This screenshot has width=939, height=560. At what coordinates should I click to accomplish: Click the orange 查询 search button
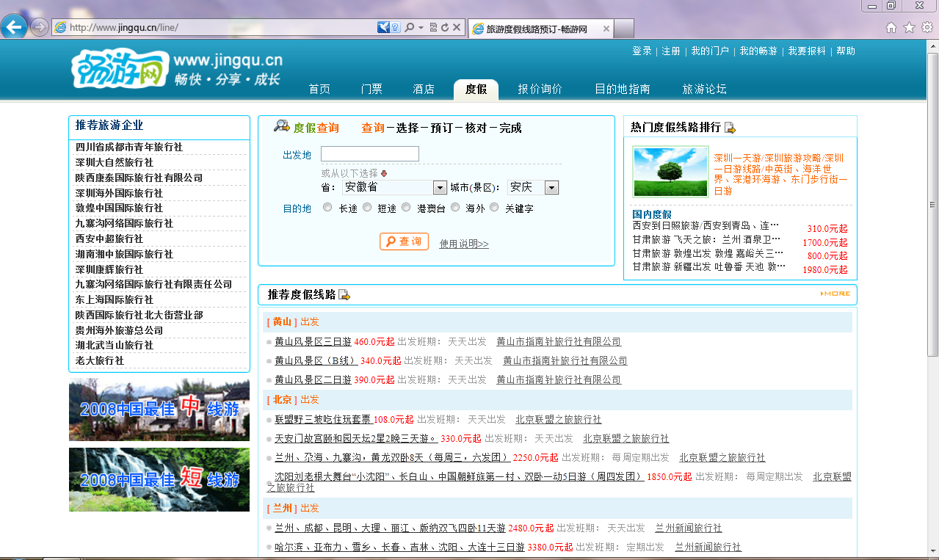pyautogui.click(x=404, y=241)
